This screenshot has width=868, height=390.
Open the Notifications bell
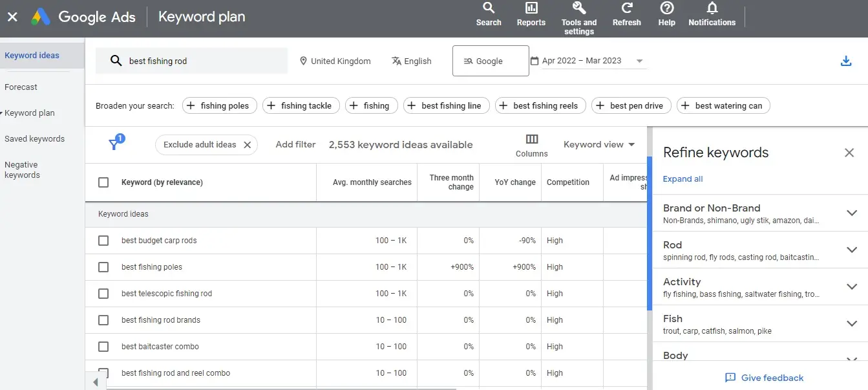coord(712,14)
